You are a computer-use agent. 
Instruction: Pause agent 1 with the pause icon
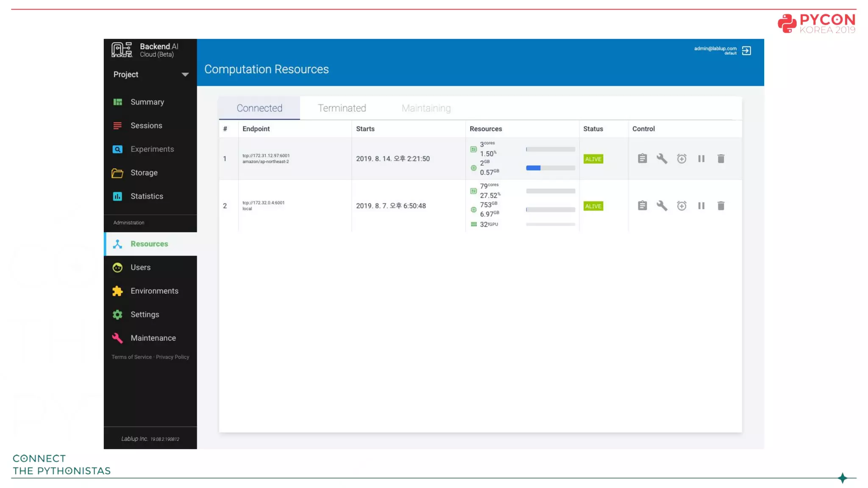(x=701, y=159)
